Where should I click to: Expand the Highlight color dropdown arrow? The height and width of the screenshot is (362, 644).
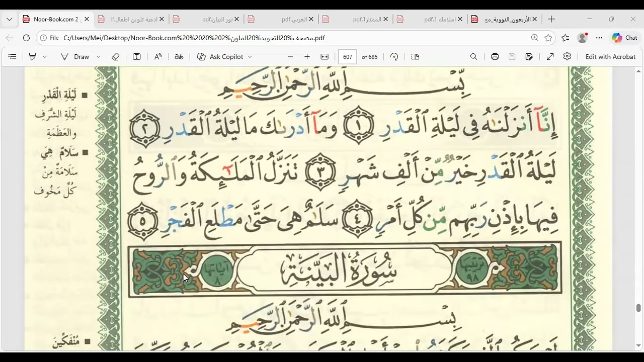click(45, 57)
